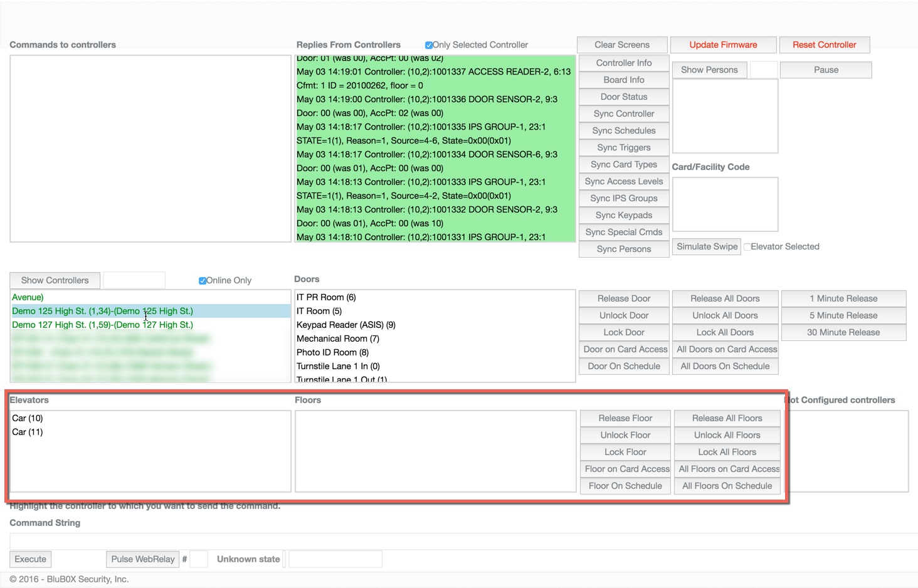The image size is (918, 588).
Task: Click Sync Access Levels button
Action: 623,181
